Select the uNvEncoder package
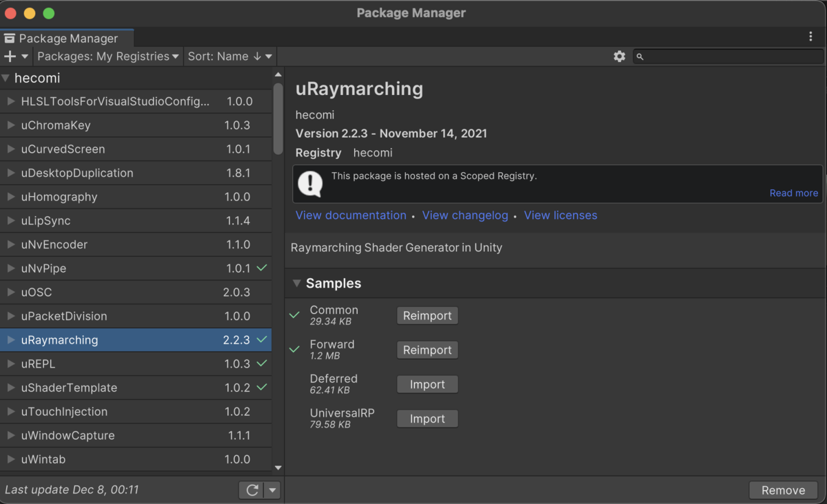 [x=136, y=244]
